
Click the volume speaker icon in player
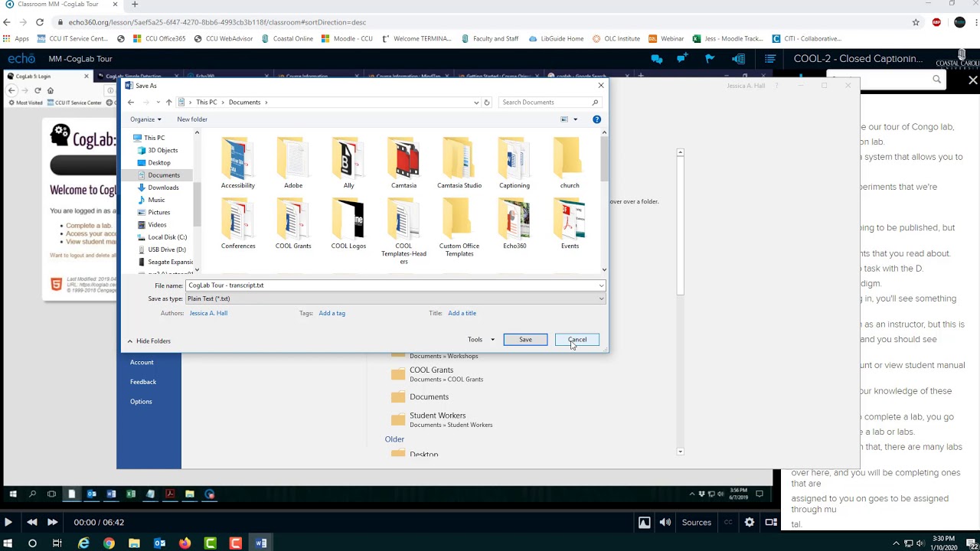pyautogui.click(x=665, y=522)
